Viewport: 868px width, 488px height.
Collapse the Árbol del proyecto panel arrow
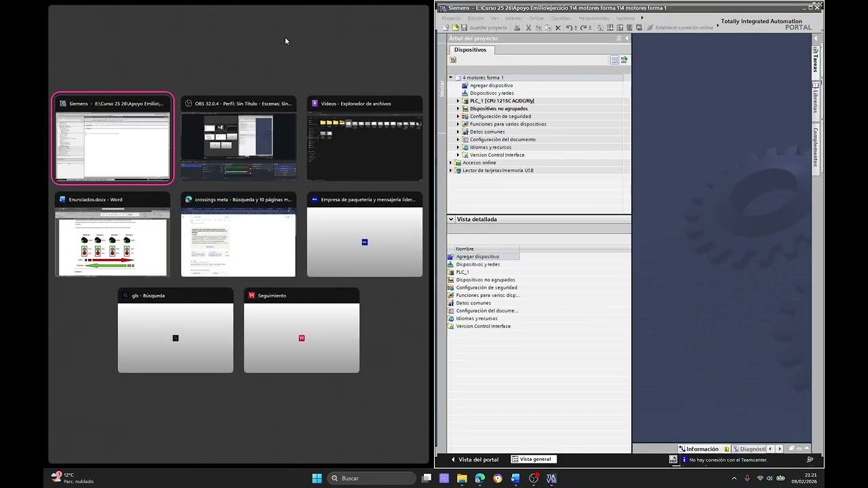(627, 39)
